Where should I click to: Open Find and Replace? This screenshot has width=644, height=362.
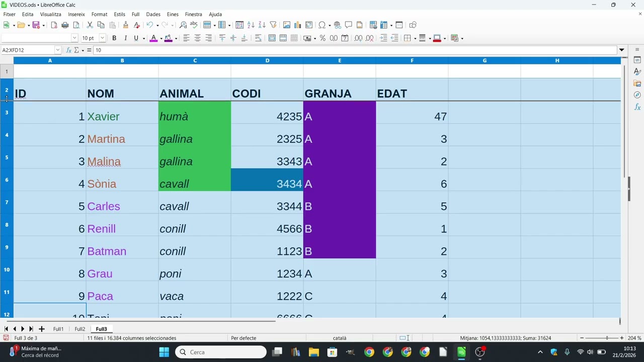coord(183,25)
